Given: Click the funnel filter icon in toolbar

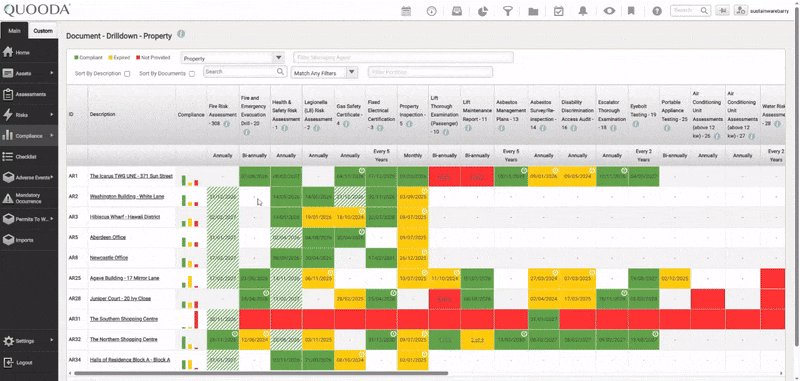Looking at the screenshot, I should click(508, 11).
